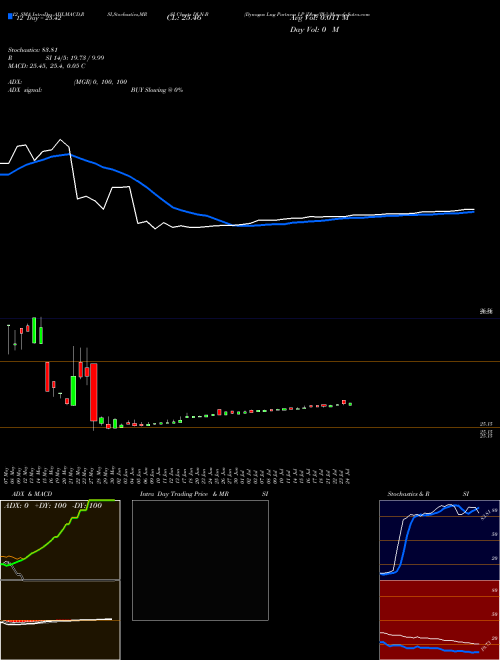The image size is (500, 660).
Task: Click the BUY Slowing @ 0% signal text
Action: (157, 90)
